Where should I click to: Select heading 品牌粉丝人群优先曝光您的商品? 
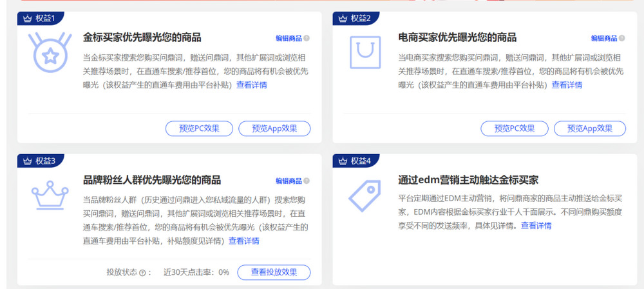coord(152,180)
